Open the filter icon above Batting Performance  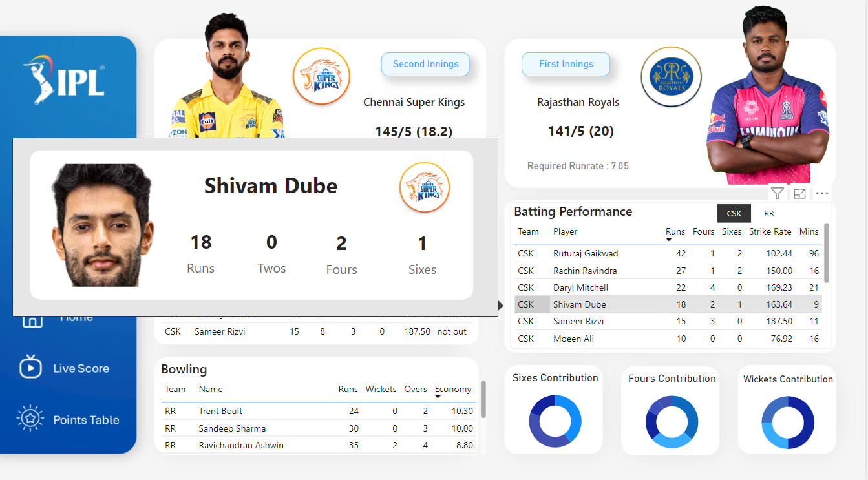coord(778,193)
